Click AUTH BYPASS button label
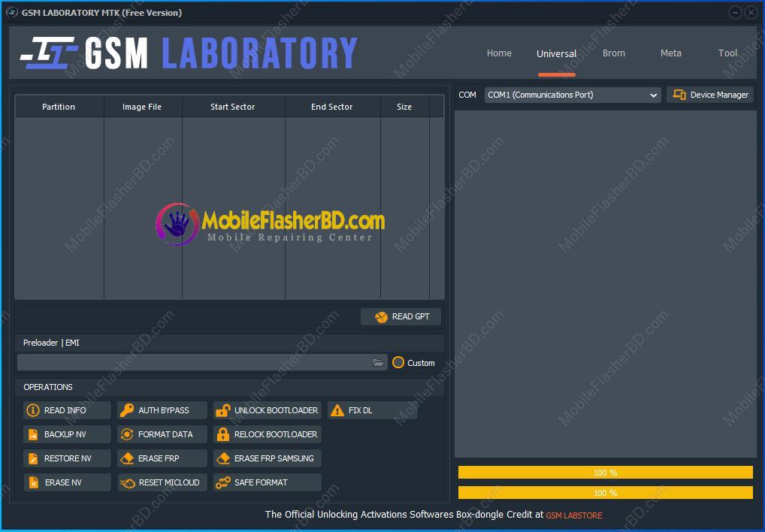The image size is (765, 532). coord(163,410)
